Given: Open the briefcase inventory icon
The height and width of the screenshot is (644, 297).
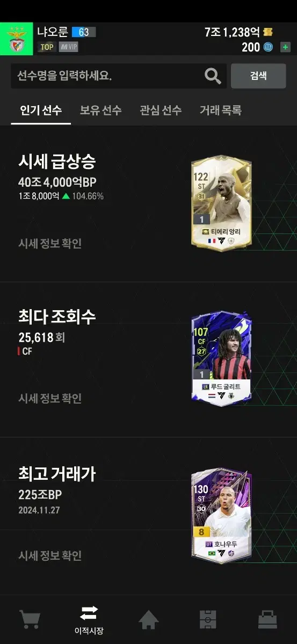Looking at the screenshot, I should pyautogui.click(x=267, y=620).
